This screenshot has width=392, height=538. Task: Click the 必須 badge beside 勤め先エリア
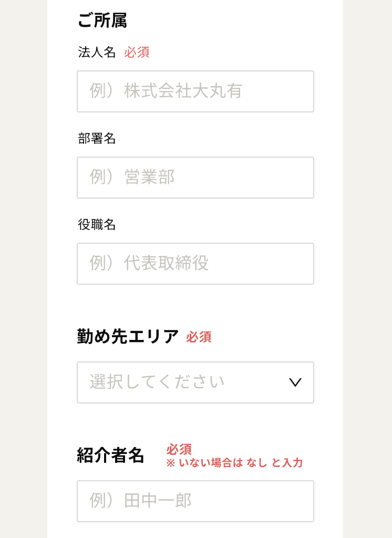pos(199,337)
